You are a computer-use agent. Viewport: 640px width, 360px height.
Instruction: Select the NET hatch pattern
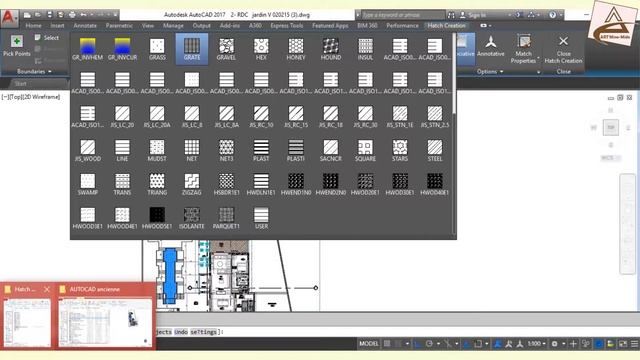[192, 150]
